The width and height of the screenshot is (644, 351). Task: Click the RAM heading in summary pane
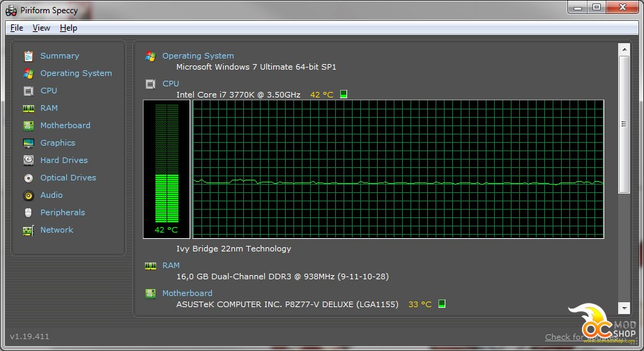(171, 265)
